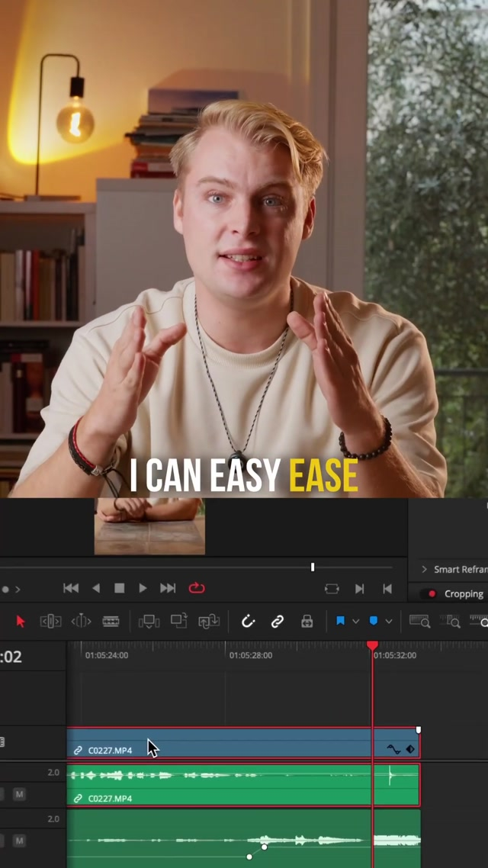Toggle the Position Lock icon

click(x=307, y=621)
